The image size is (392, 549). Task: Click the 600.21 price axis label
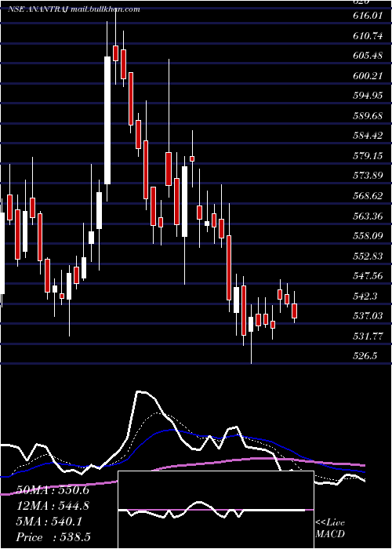click(x=368, y=75)
